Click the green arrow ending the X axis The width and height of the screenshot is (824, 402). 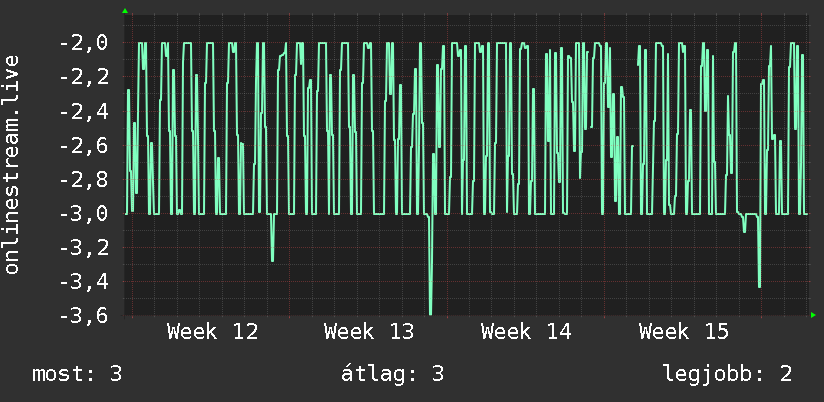coord(813,315)
